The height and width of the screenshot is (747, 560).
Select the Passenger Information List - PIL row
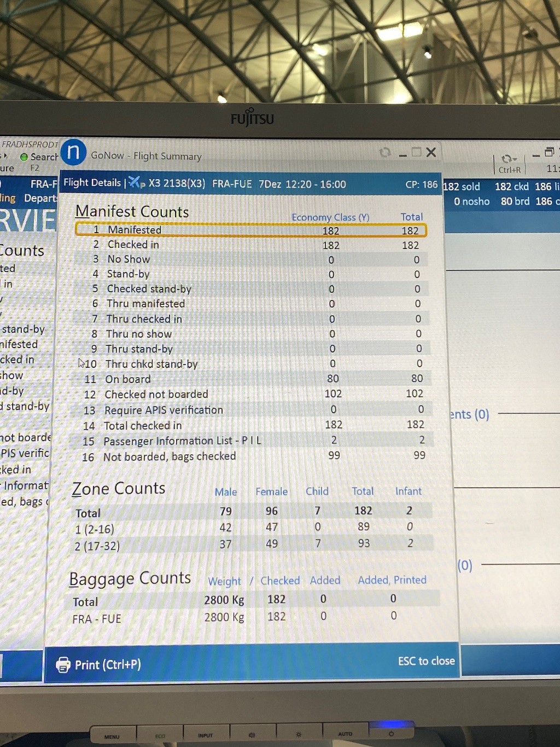click(x=250, y=441)
